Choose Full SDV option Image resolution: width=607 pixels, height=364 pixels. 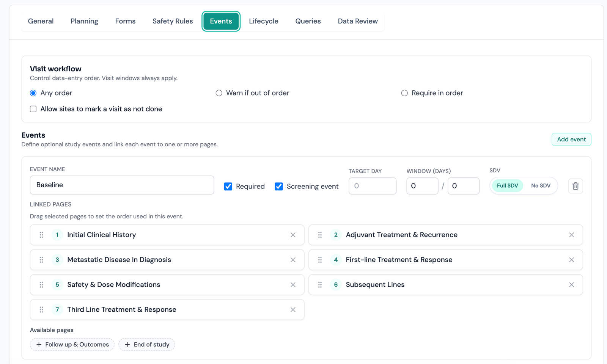[507, 185]
